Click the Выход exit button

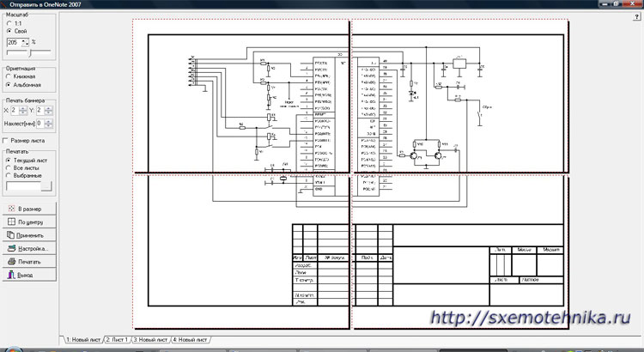coord(29,275)
